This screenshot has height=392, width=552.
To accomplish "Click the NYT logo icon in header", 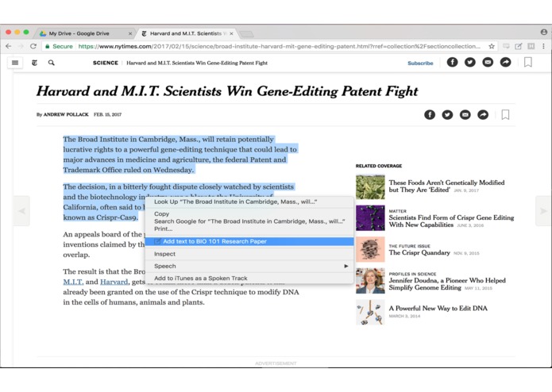I will [34, 63].
